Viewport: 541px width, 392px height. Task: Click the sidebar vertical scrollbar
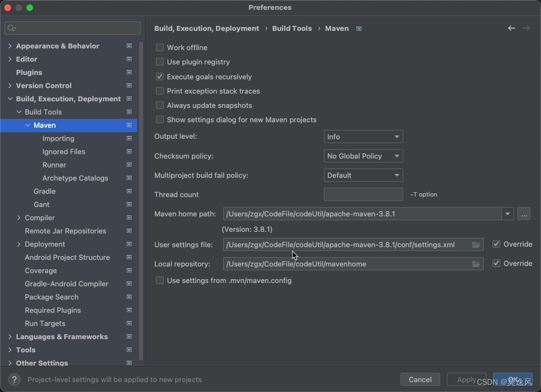pos(141,201)
